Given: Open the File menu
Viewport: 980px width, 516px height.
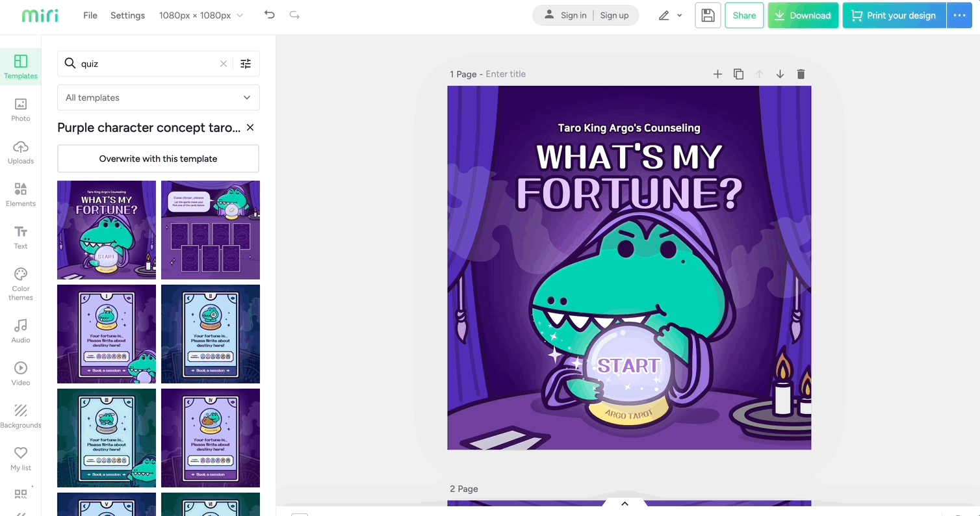Looking at the screenshot, I should point(90,16).
